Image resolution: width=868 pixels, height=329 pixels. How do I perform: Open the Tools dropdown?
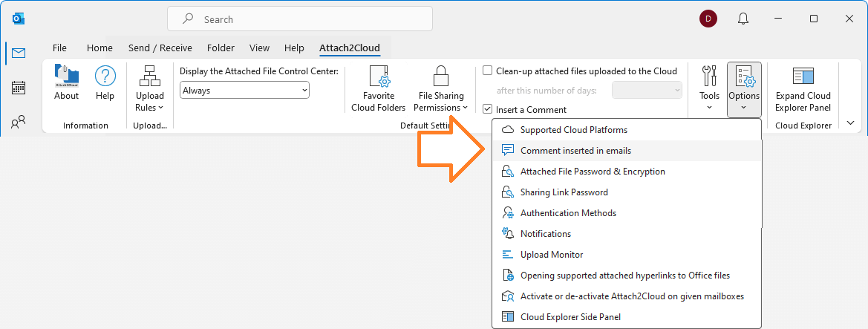point(709,88)
